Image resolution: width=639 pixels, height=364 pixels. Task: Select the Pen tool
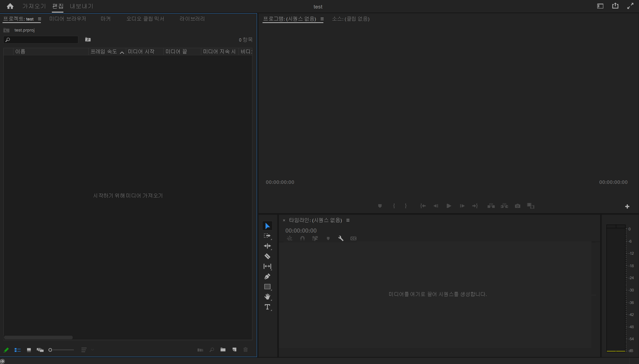(x=267, y=276)
